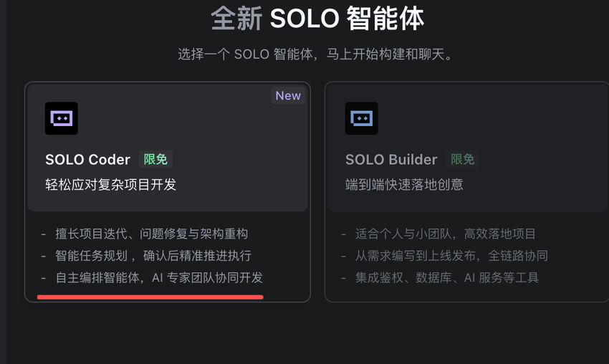Click the 从需求编写到上线发布 bullet line
Image resolution: width=609 pixels, height=364 pixels.
tap(451, 256)
